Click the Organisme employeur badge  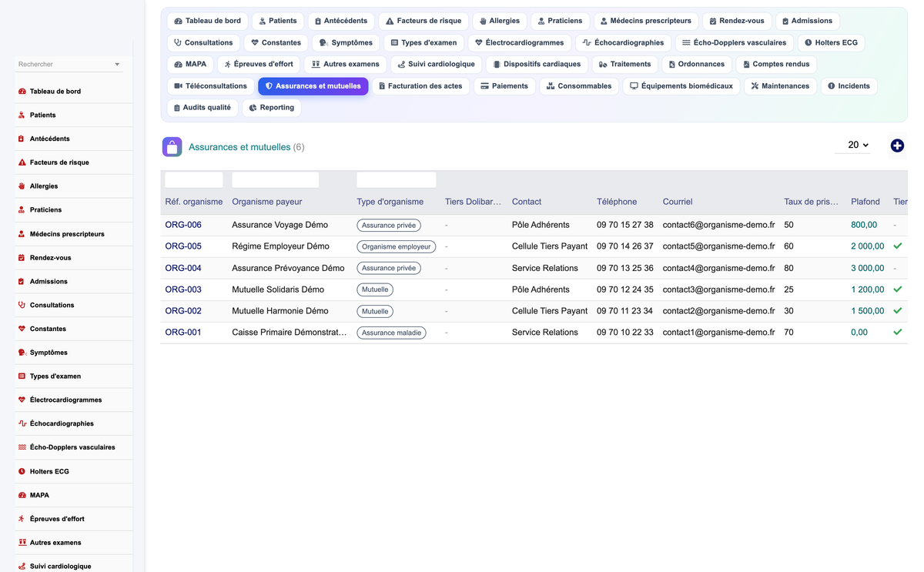(397, 247)
